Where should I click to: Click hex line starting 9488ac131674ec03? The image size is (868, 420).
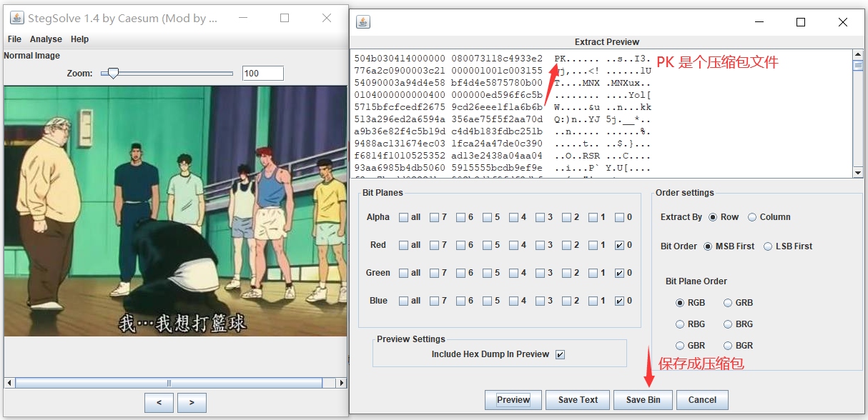pyautogui.click(x=503, y=144)
